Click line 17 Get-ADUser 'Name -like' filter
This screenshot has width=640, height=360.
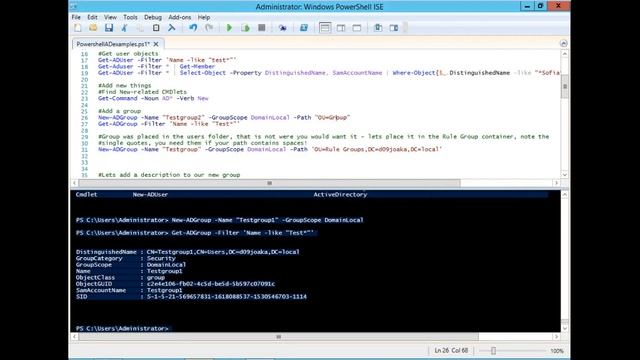pos(167,60)
